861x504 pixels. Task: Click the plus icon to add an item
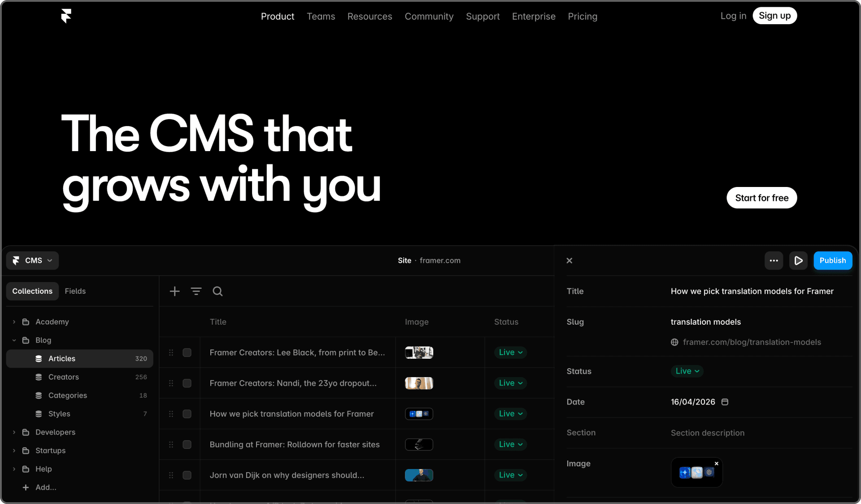pos(174,291)
